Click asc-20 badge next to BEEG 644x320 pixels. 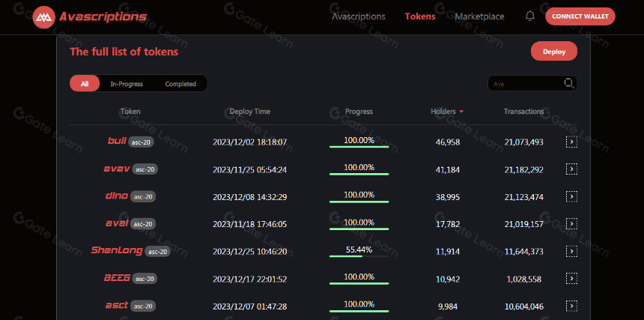pyautogui.click(x=145, y=279)
